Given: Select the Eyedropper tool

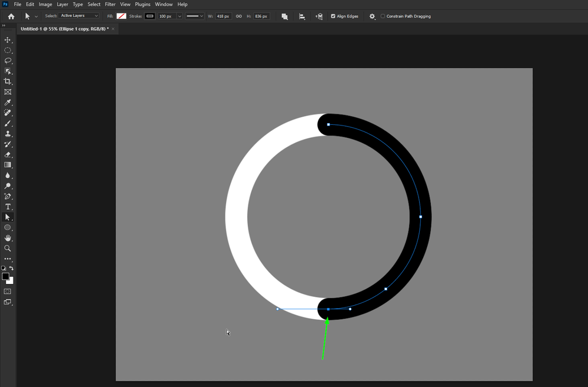Looking at the screenshot, I should coord(8,102).
